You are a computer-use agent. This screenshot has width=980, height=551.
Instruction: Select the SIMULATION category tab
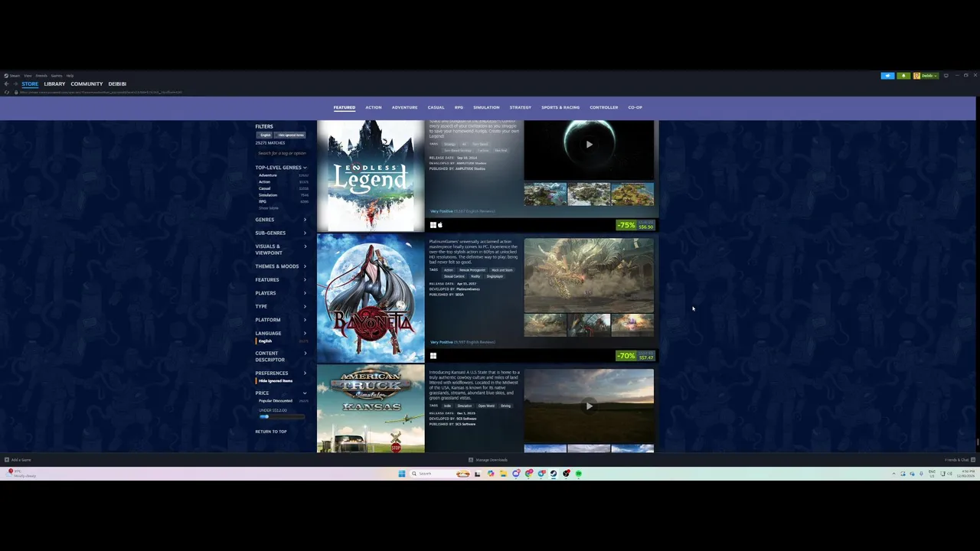pos(486,107)
